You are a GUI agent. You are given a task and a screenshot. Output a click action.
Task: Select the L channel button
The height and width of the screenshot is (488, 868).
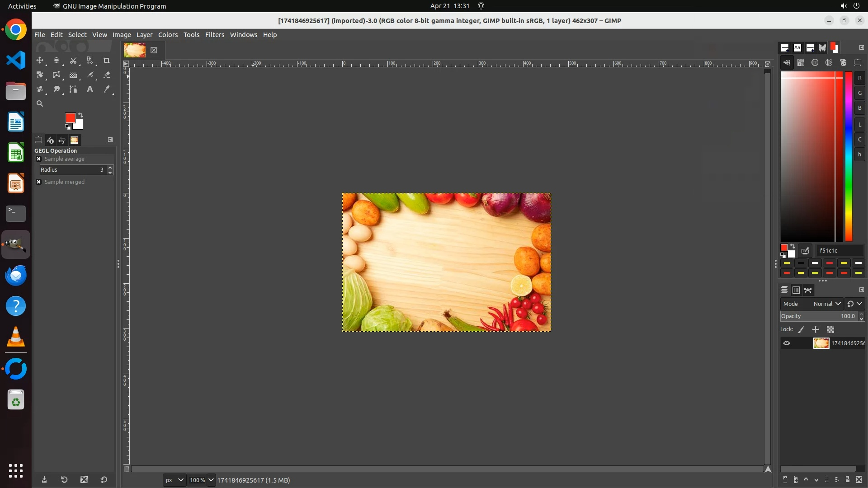pos(859,125)
